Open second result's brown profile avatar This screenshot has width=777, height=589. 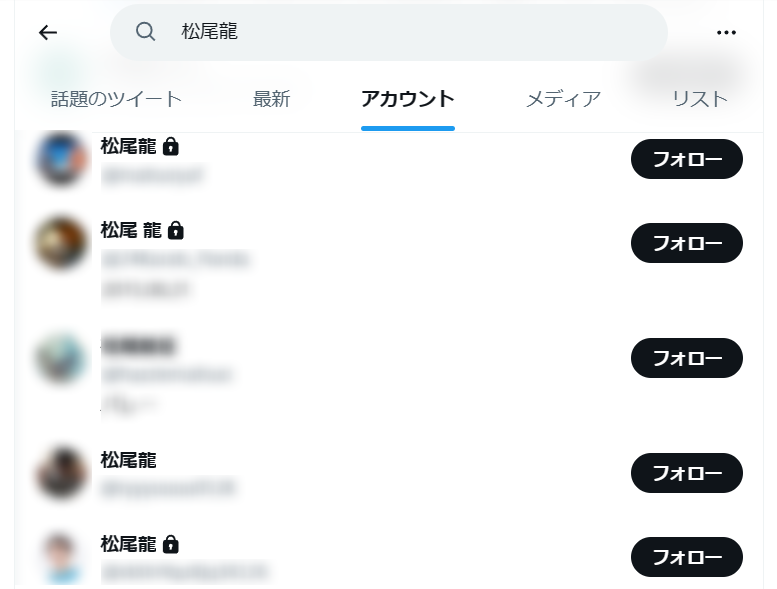coord(61,243)
